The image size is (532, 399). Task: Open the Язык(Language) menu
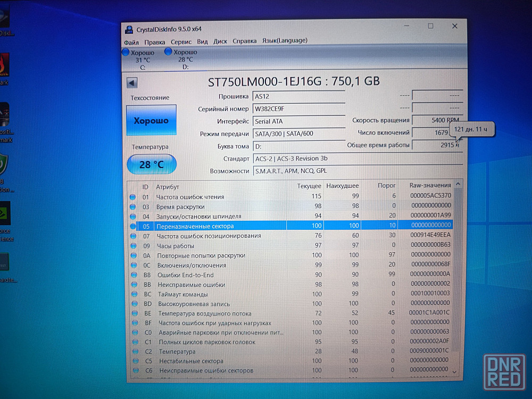point(285,40)
